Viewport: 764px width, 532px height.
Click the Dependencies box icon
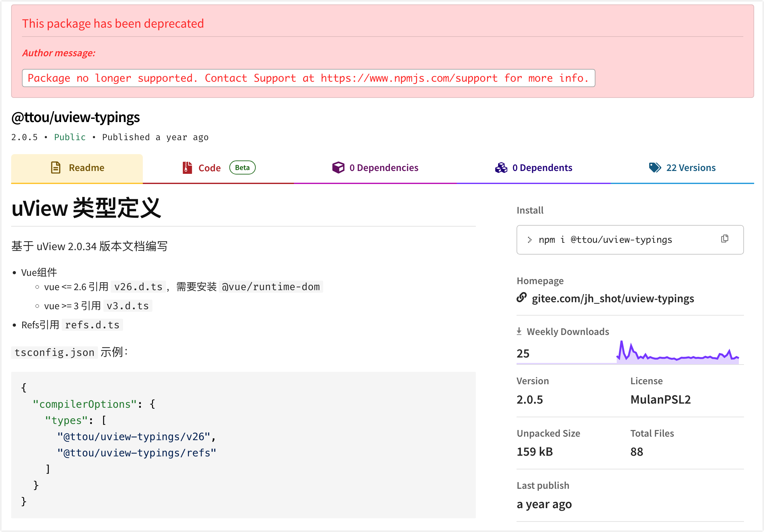click(x=338, y=167)
